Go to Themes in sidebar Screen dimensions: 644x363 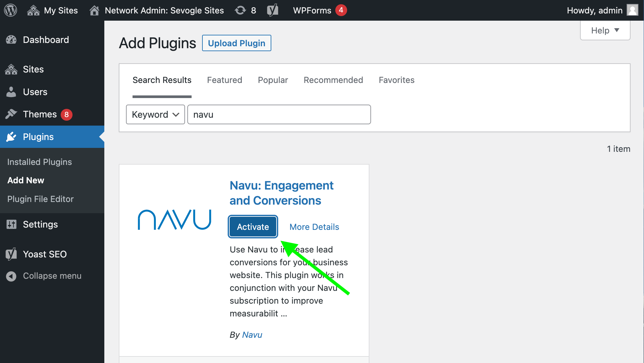[x=40, y=114]
